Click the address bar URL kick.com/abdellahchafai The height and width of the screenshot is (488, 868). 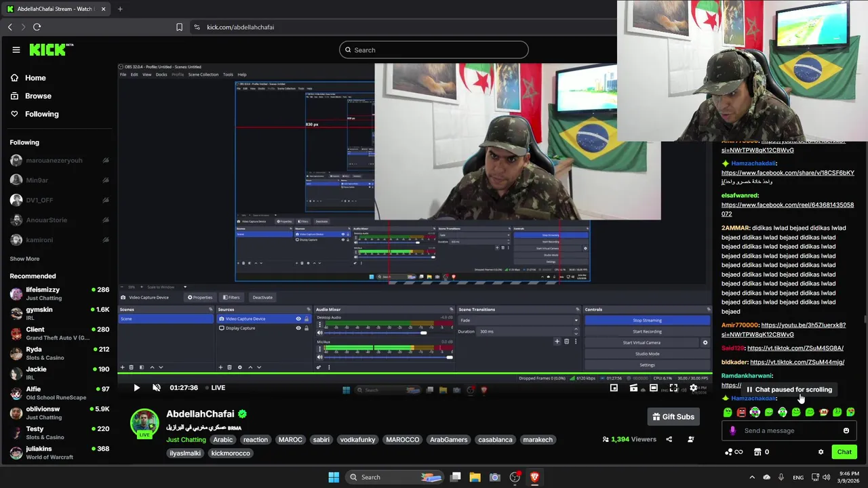pos(240,27)
